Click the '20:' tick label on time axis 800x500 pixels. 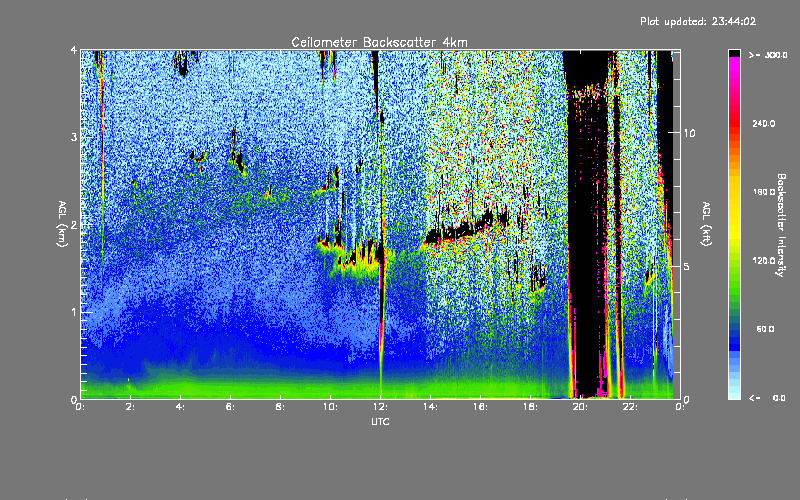[580, 407]
